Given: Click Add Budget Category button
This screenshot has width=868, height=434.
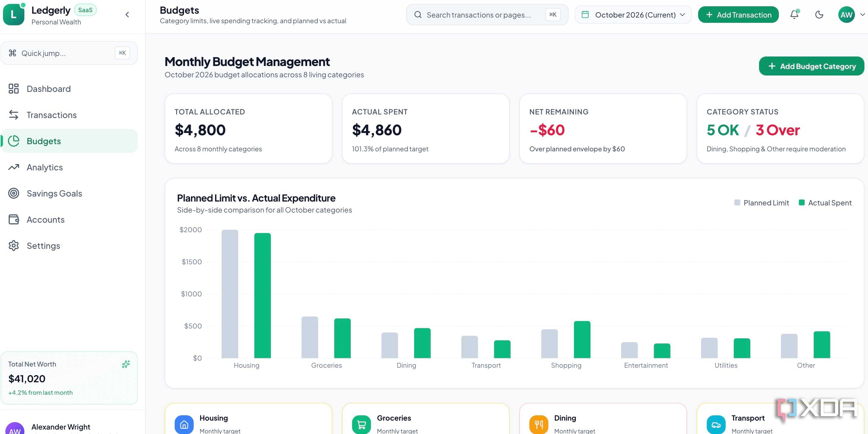Looking at the screenshot, I should [811, 66].
